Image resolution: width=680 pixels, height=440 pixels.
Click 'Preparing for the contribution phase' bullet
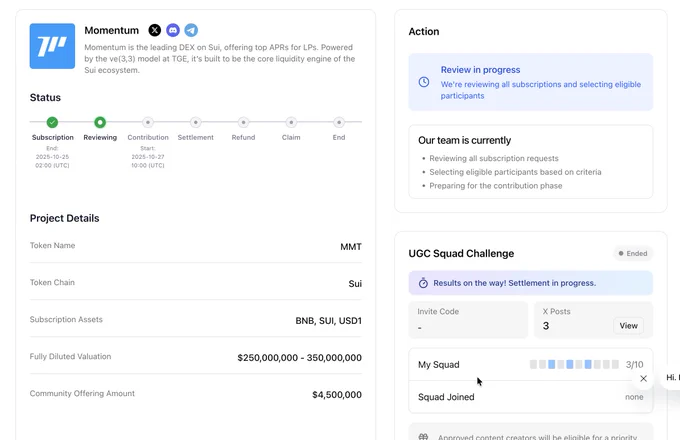[x=496, y=186]
